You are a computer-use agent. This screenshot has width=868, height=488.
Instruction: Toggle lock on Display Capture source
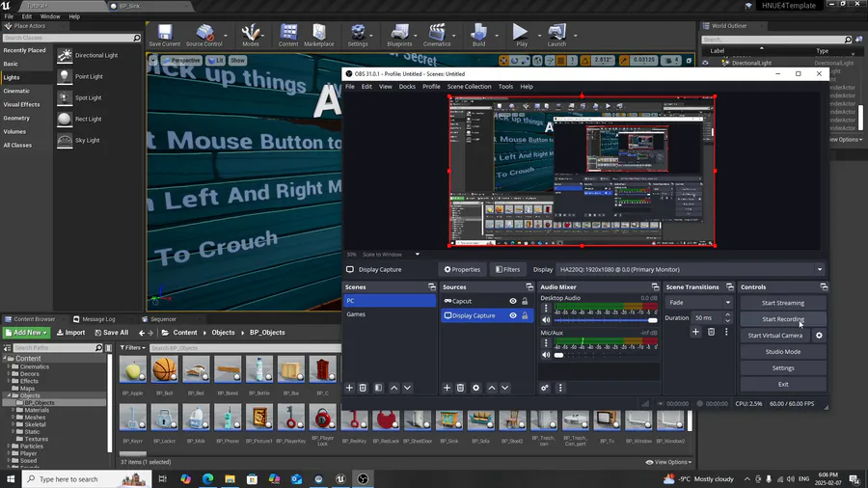[525, 315]
